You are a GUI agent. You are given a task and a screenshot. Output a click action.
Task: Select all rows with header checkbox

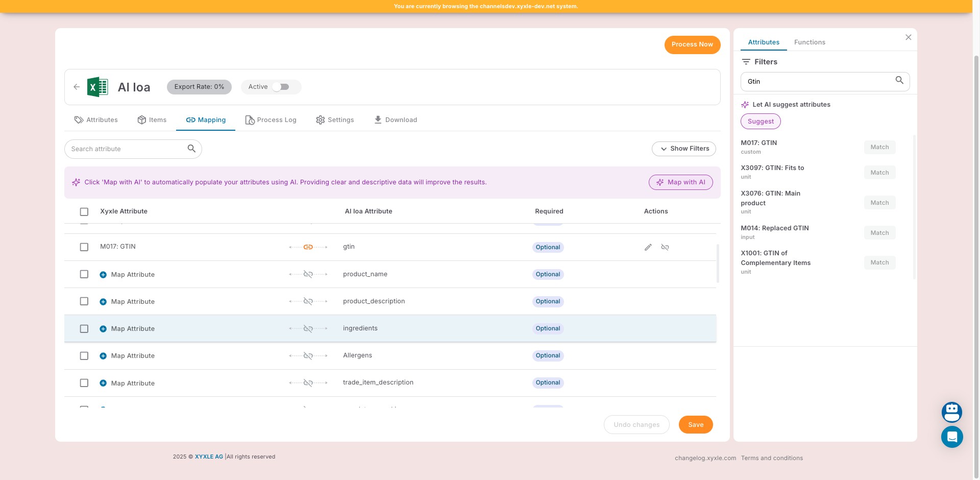click(84, 212)
